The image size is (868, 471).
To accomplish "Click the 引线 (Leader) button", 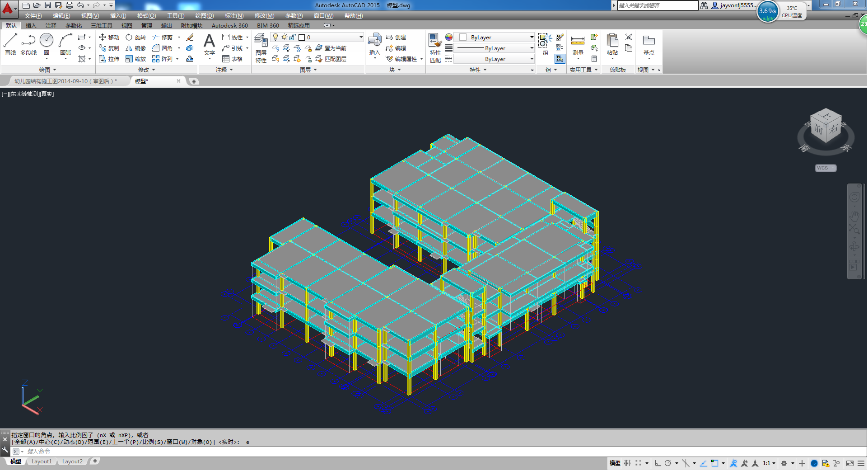I will (233, 48).
